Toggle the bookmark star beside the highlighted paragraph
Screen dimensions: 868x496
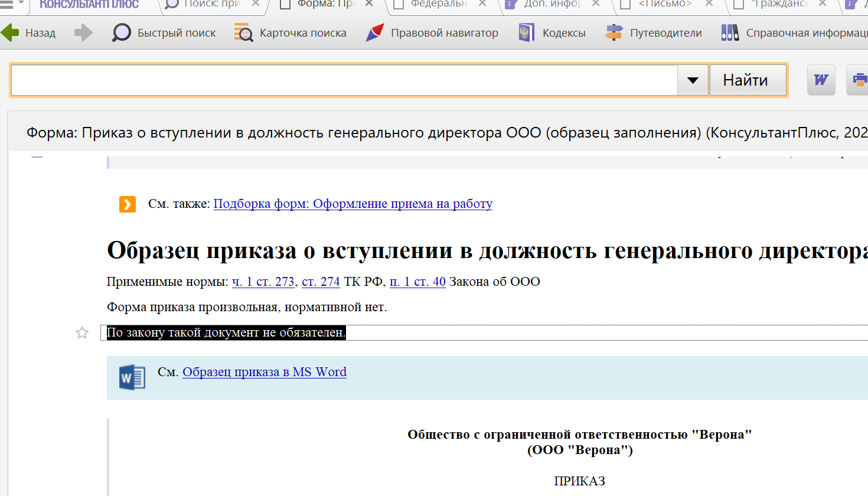82,333
